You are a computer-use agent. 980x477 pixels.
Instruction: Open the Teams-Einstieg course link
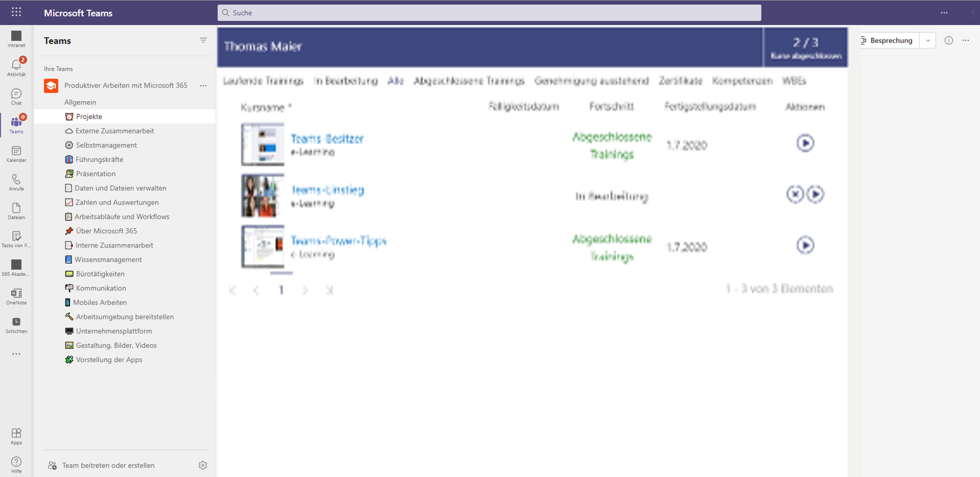point(327,190)
